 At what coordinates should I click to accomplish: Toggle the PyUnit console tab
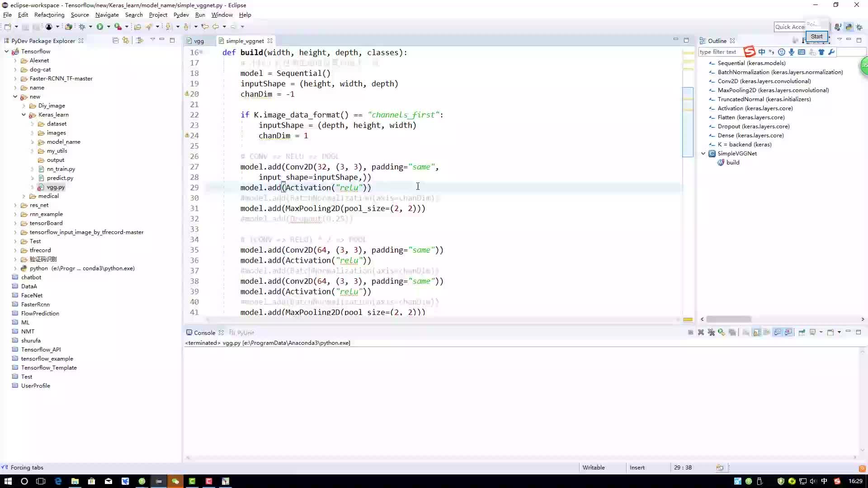point(243,333)
